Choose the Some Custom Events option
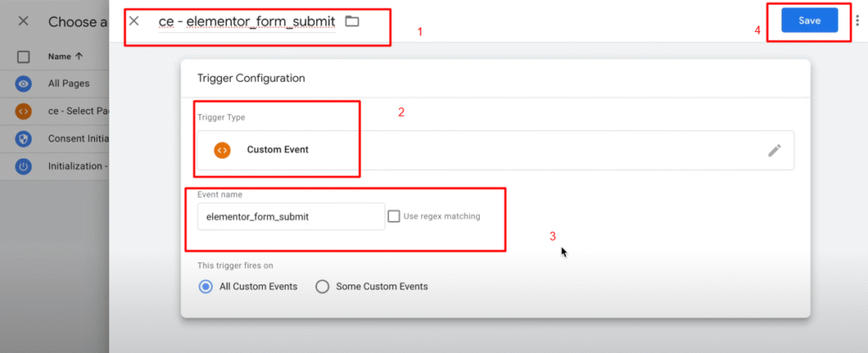This screenshot has height=353, width=868. click(322, 286)
